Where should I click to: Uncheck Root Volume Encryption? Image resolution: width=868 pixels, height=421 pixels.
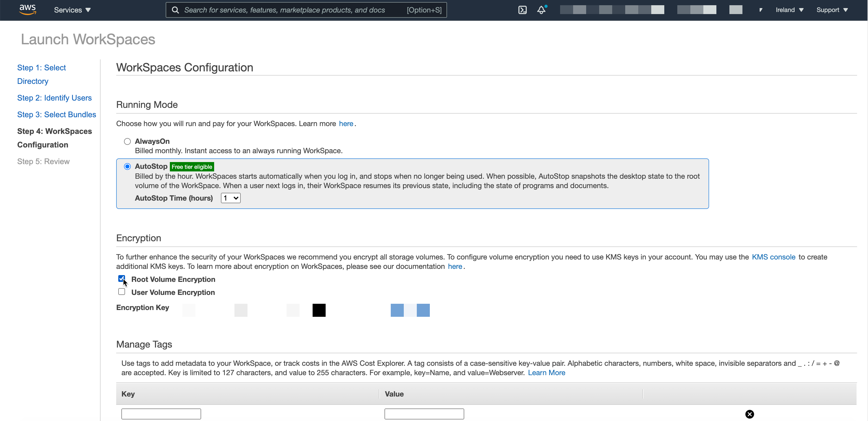tap(122, 278)
